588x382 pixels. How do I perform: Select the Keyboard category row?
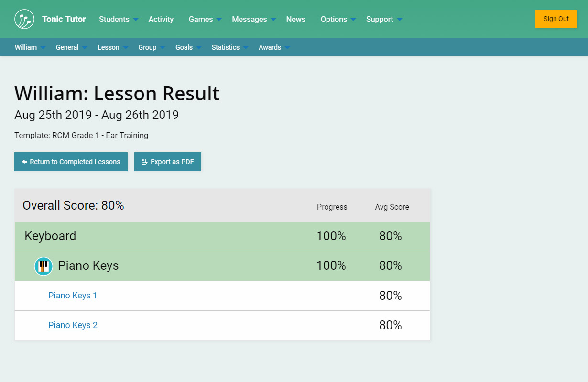coord(50,236)
